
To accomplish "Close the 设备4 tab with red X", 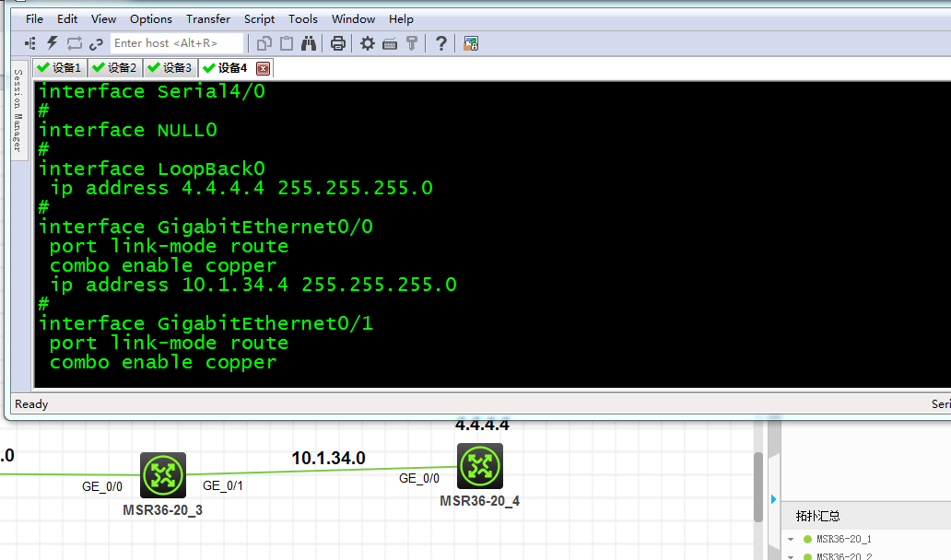I will click(x=263, y=68).
